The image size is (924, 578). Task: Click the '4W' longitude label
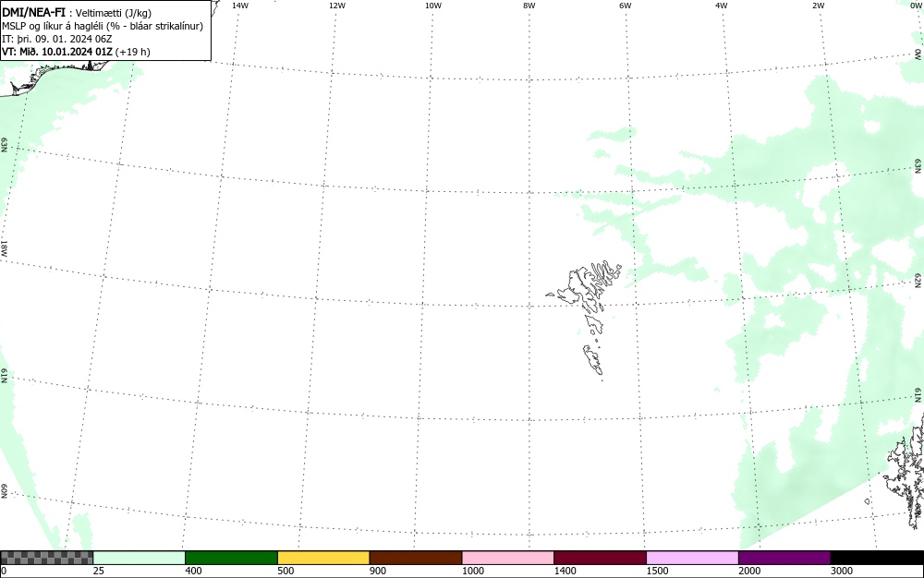(722, 6)
